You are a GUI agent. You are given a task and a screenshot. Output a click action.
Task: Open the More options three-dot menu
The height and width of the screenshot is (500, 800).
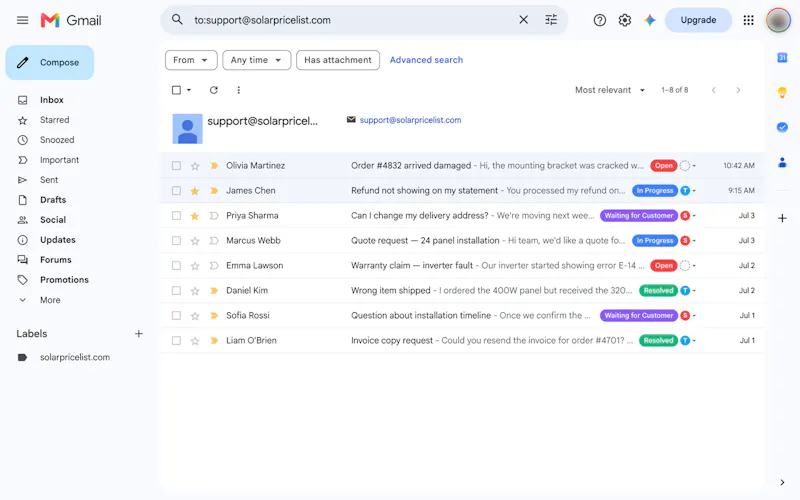[x=238, y=90]
